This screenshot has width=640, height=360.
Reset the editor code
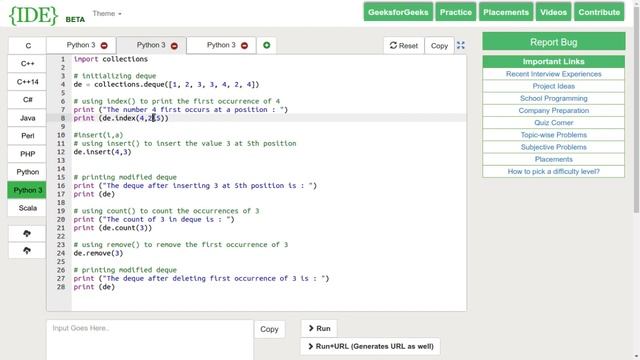[404, 45]
